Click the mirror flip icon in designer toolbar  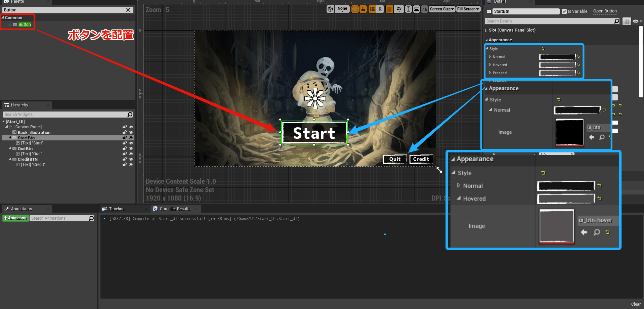[425, 9]
